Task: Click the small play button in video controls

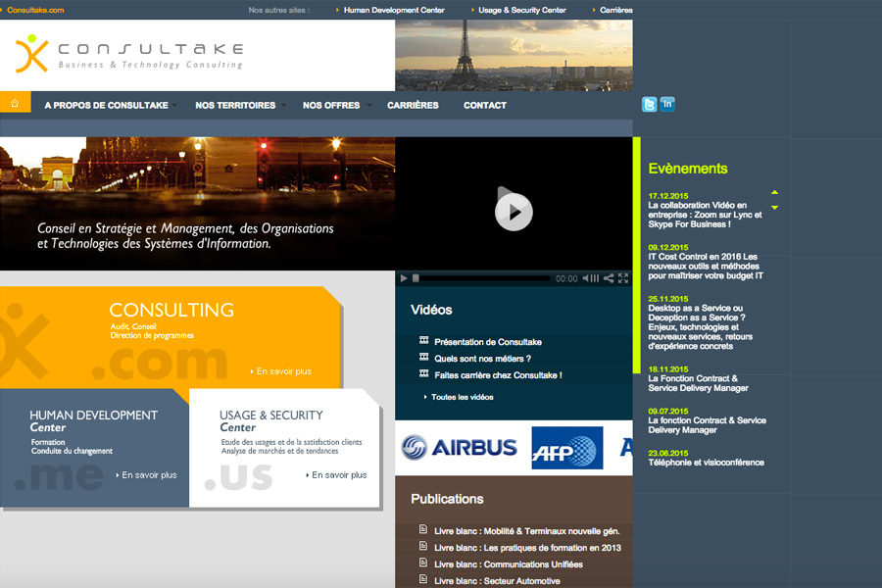Action: coord(404,278)
